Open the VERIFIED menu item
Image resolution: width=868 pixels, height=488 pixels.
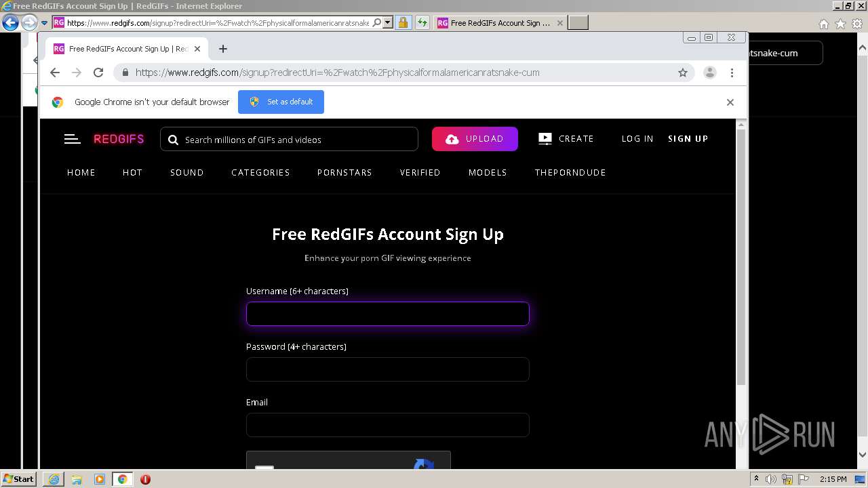[x=420, y=173]
